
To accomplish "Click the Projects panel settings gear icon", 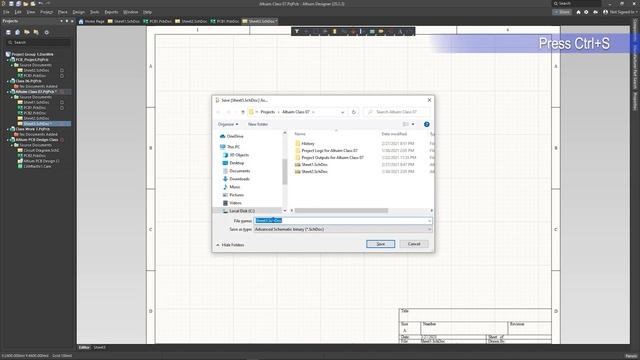I will 47,32.
